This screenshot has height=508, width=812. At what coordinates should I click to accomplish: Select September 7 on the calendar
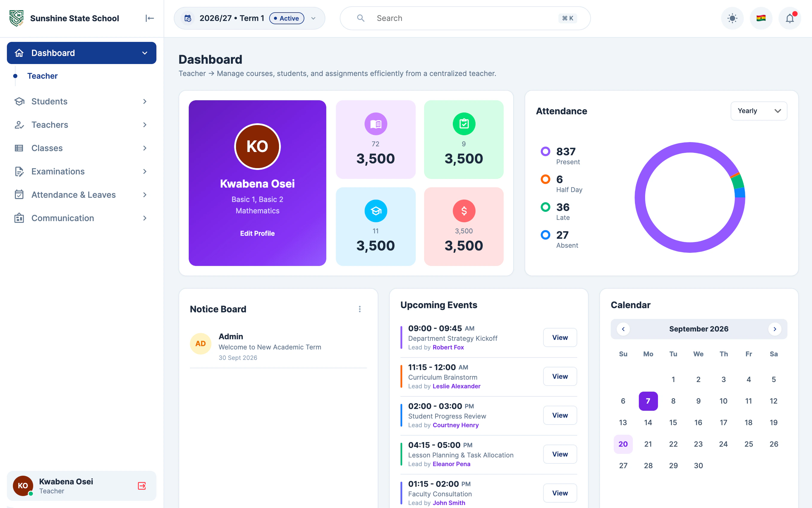(x=648, y=401)
